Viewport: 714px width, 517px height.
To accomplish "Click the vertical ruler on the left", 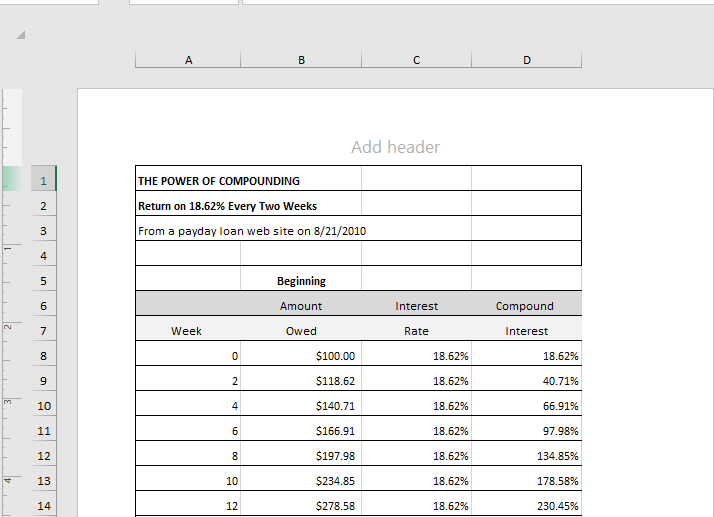I will 12,303.
